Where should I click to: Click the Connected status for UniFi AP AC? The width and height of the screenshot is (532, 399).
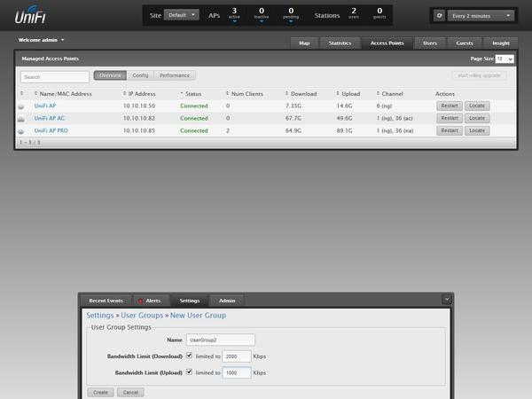pos(194,118)
